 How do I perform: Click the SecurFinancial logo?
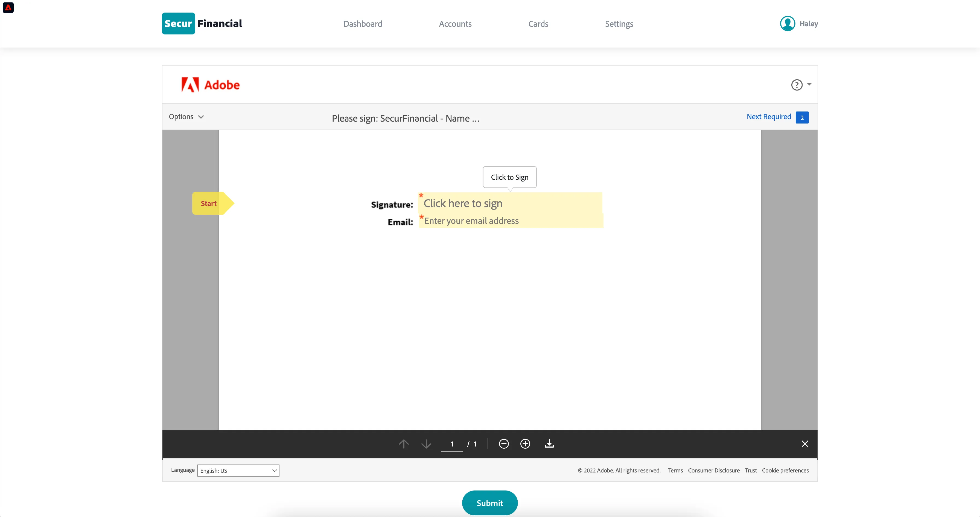tap(202, 23)
